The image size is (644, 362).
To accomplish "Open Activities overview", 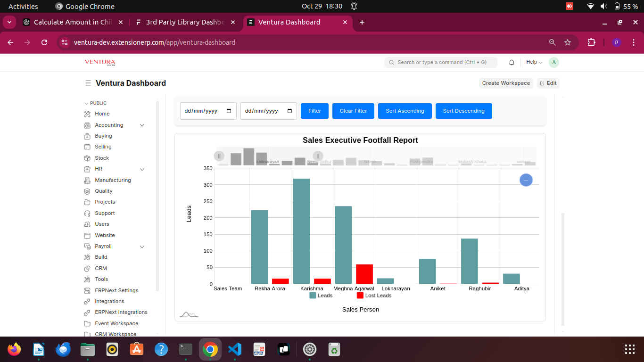I will click(23, 7).
